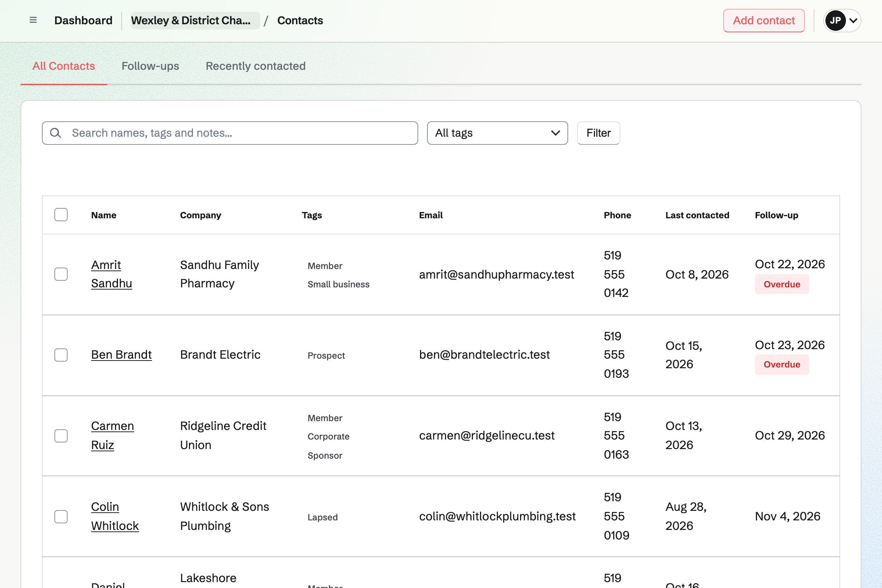Click the Last contacted column header

[697, 215]
